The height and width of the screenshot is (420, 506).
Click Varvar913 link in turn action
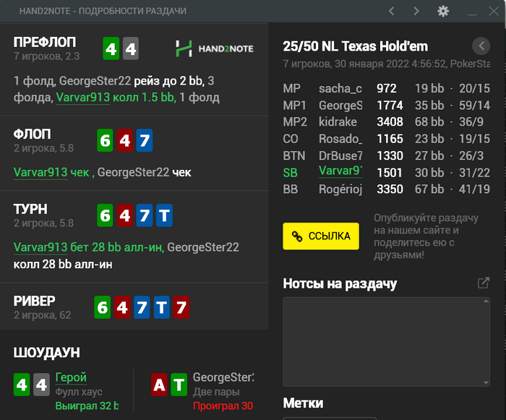pyautogui.click(x=40, y=247)
